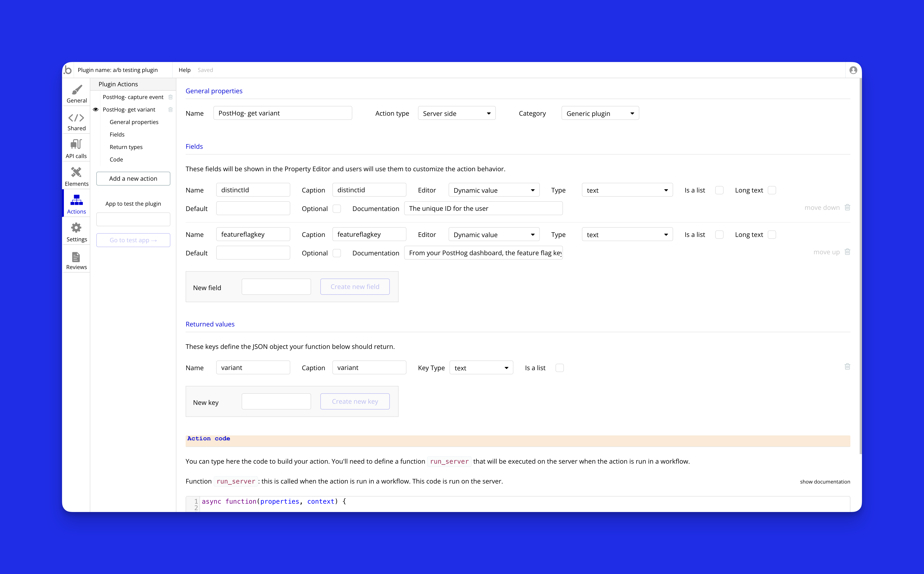Screen dimensions: 924x574
Task: Open the Elements section icon
Action: 76,172
